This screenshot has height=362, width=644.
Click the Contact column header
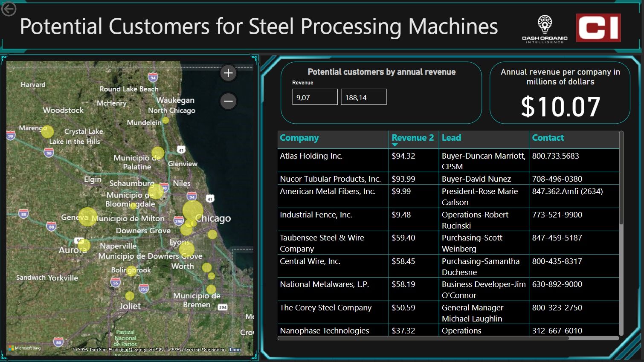pos(548,138)
